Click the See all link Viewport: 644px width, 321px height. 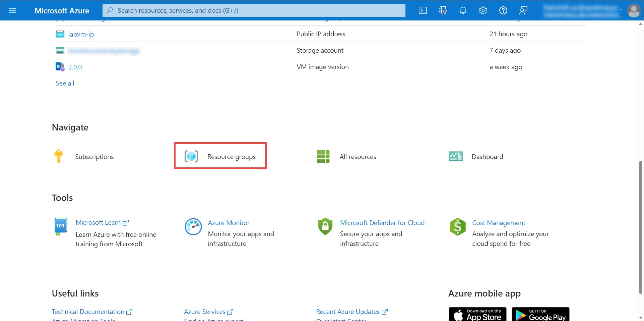65,83
